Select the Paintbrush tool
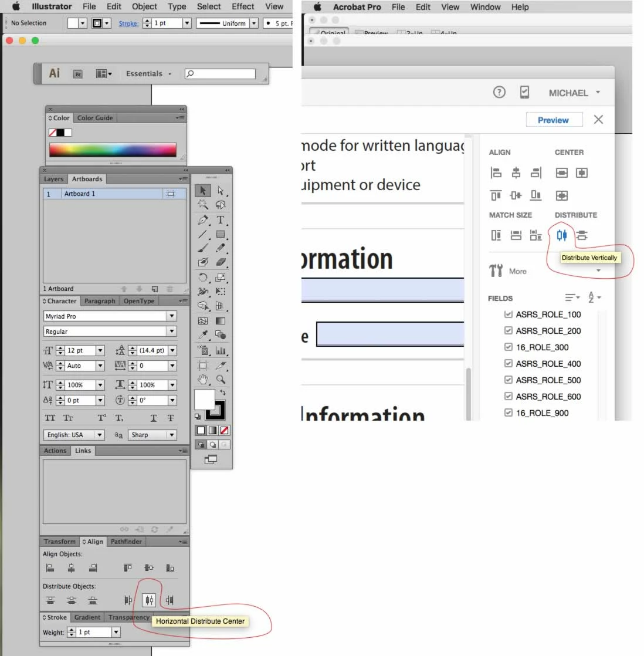The image size is (644, 656). point(203,248)
